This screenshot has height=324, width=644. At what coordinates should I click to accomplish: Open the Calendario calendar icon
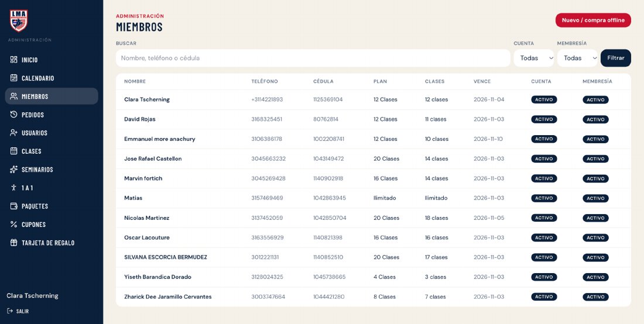click(13, 78)
